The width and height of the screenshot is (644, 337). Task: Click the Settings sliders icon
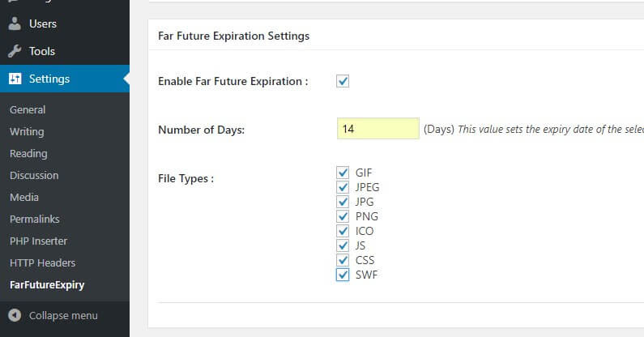pyautogui.click(x=15, y=79)
